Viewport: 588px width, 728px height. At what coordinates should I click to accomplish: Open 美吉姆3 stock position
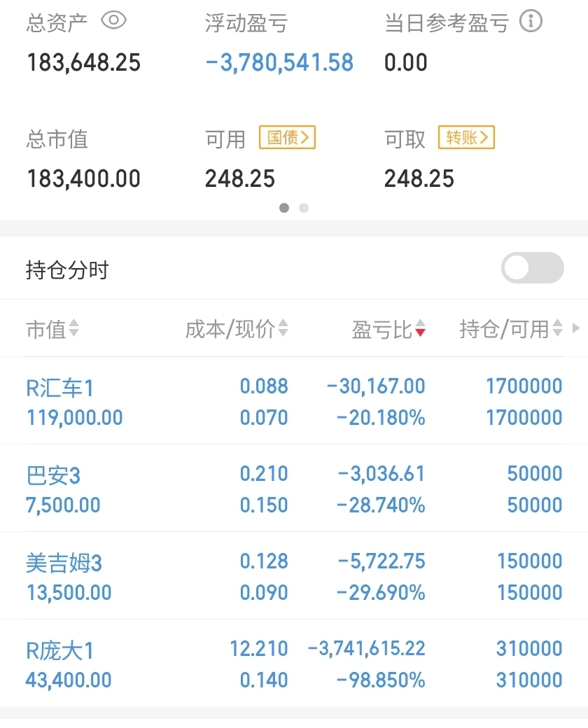[294, 575]
